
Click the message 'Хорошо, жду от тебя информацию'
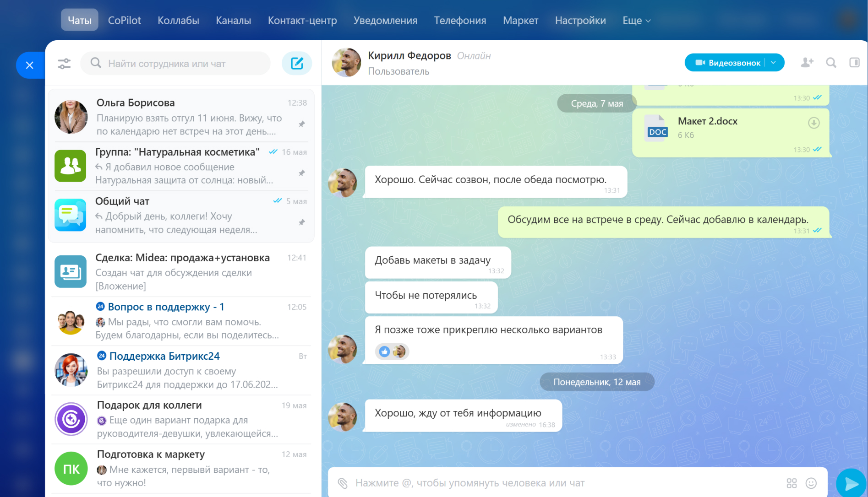point(464,416)
